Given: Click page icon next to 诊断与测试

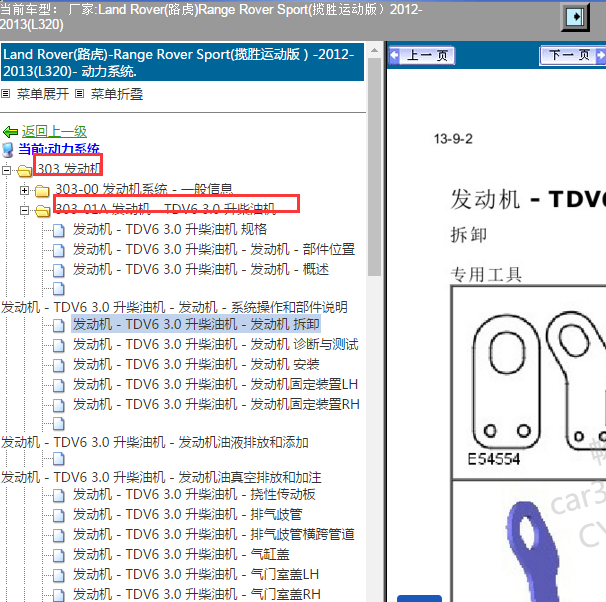Looking at the screenshot, I should coord(58,345).
